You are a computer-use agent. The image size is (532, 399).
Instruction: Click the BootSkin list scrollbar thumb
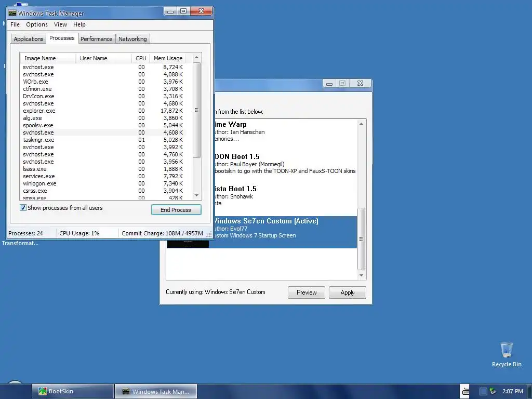click(x=362, y=239)
